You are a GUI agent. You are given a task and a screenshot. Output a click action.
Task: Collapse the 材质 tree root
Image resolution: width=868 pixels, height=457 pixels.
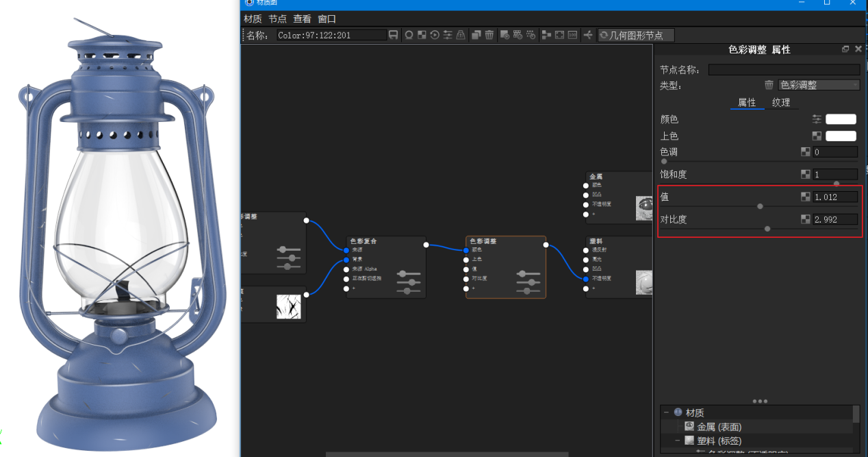point(666,412)
